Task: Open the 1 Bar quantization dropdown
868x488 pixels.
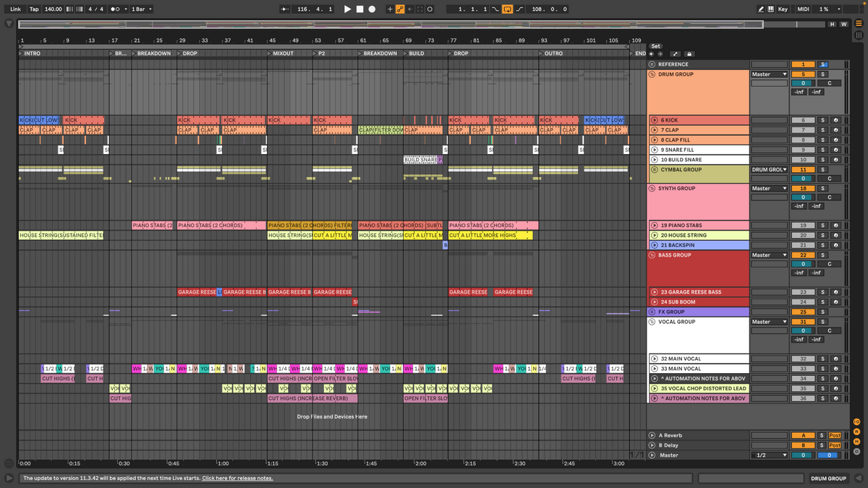Action: [143, 9]
